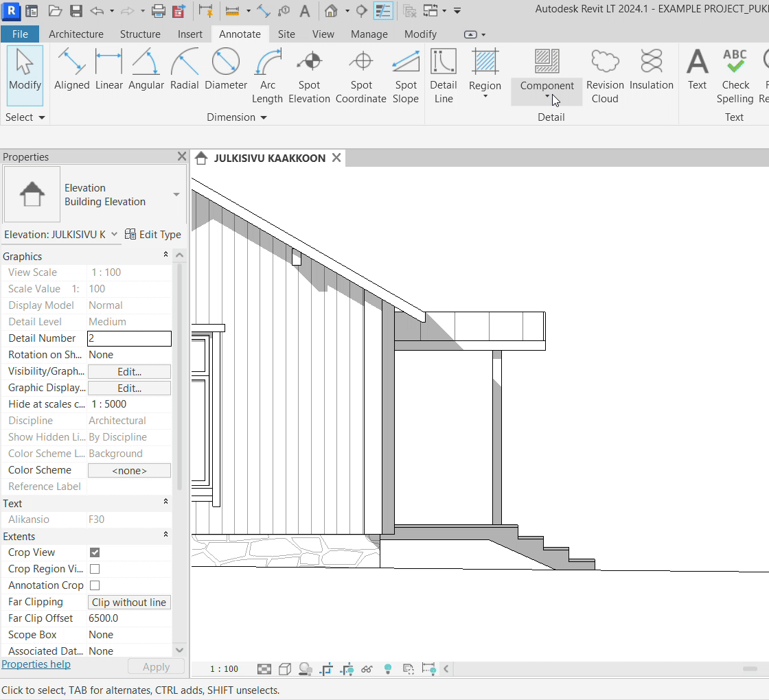
Task: Enable the Crop Region Visible checkbox
Action: pos(95,569)
